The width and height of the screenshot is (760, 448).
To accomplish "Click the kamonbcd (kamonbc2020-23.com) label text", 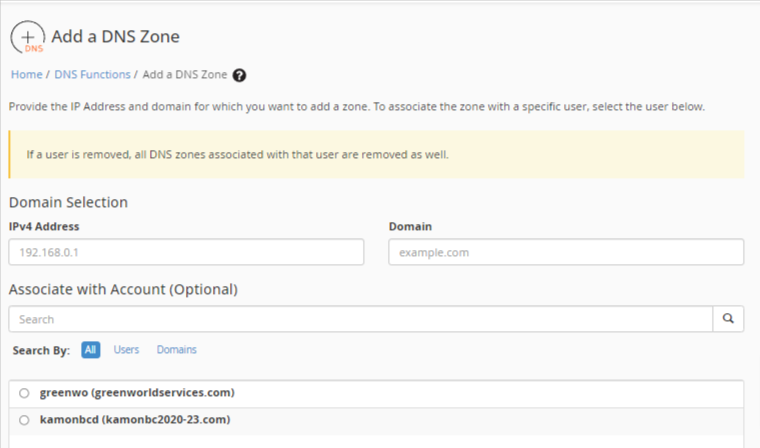I will [133, 420].
